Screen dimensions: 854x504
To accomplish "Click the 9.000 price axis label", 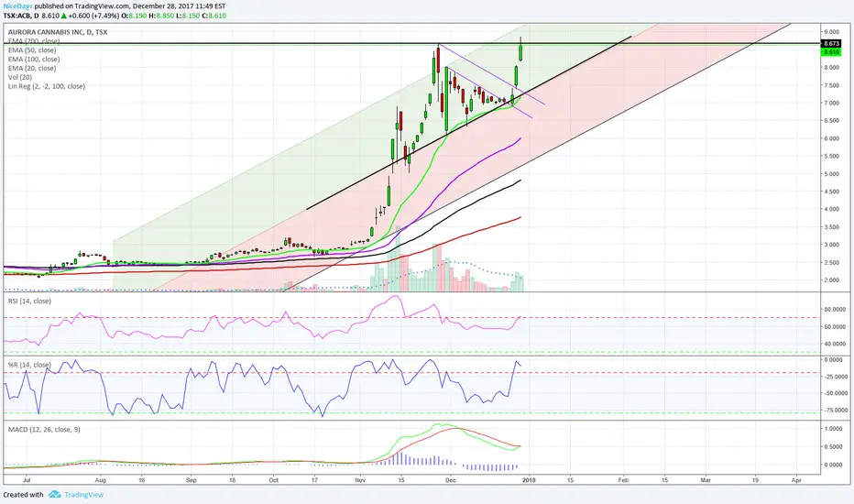I will click(x=832, y=32).
